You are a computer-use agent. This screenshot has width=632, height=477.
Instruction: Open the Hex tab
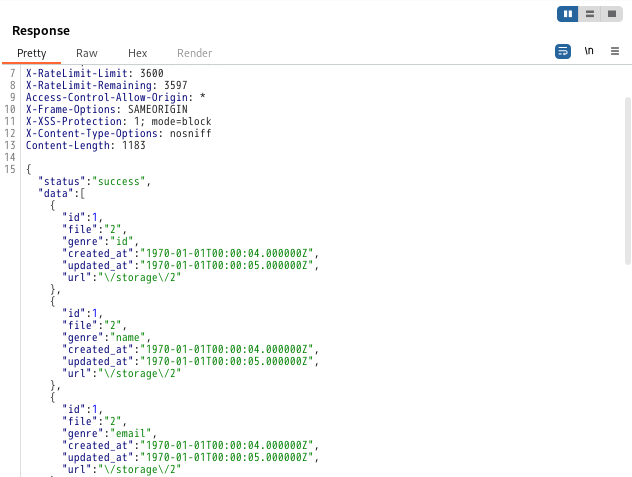pos(137,53)
